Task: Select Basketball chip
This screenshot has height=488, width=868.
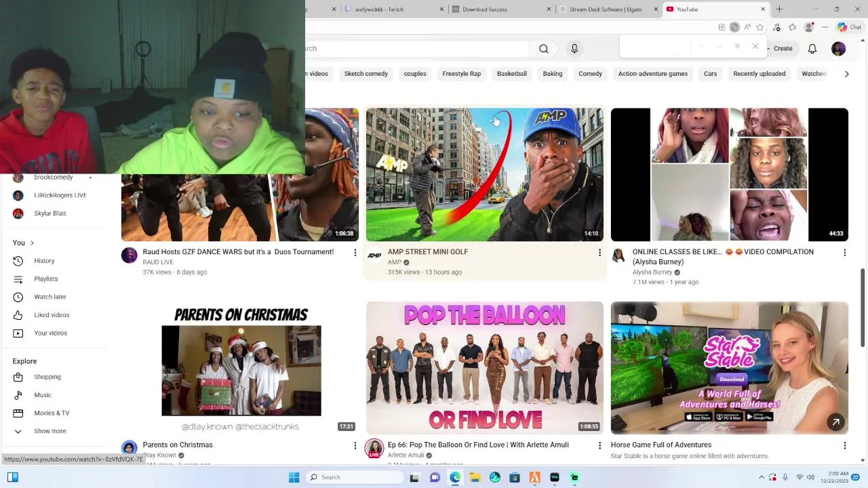Action: [x=511, y=74]
